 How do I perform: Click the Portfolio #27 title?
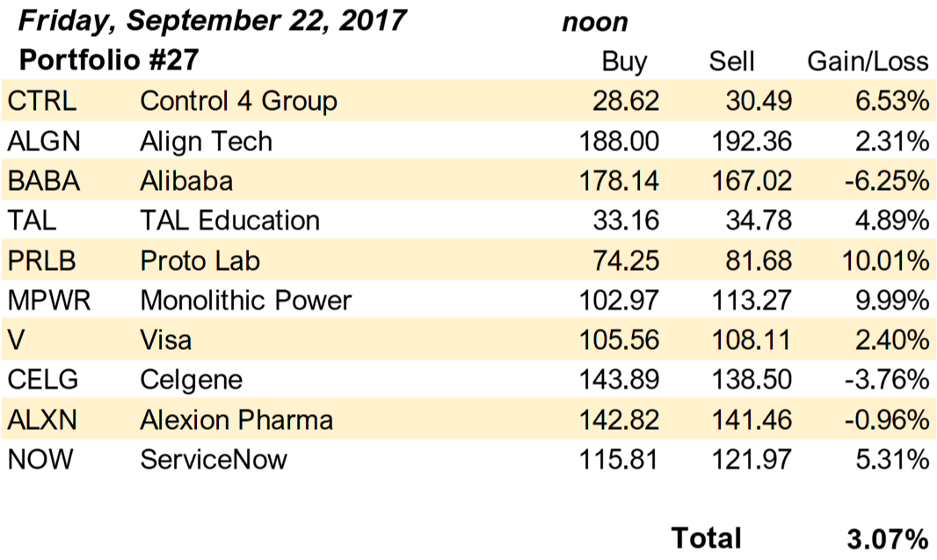point(109,60)
